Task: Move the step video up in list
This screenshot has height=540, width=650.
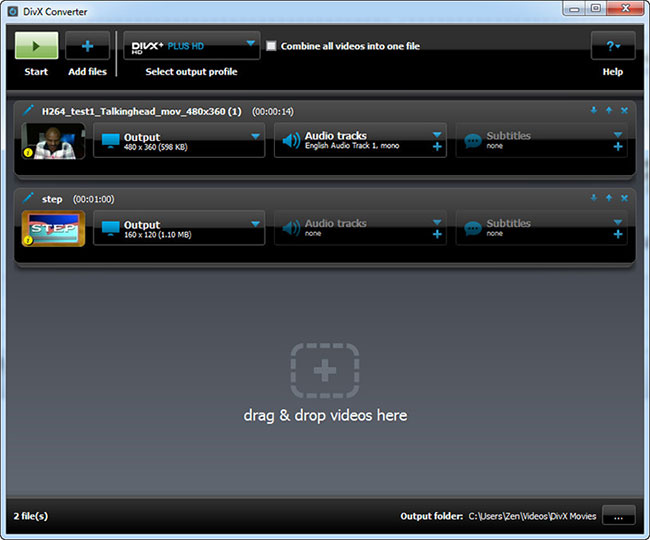Action: click(x=608, y=198)
